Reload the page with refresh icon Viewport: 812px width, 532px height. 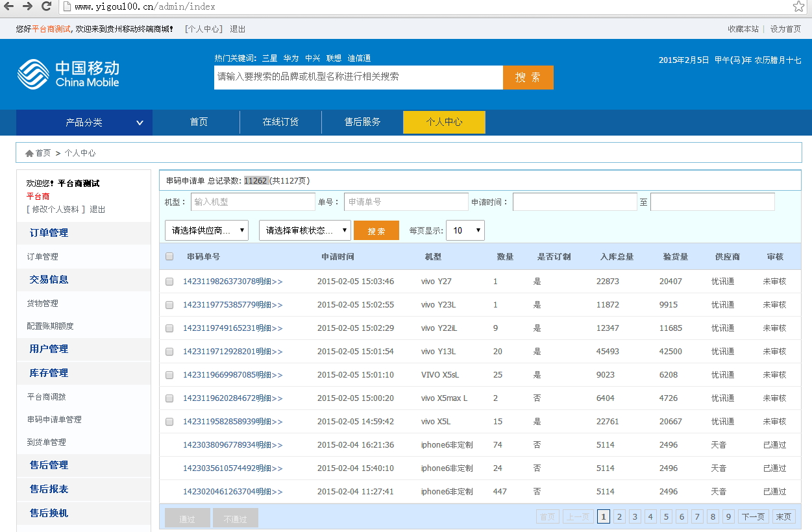tap(46, 6)
